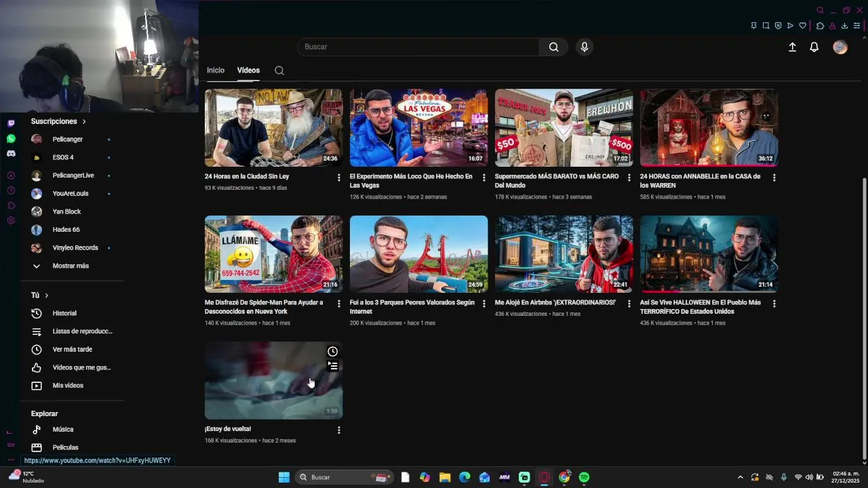The width and height of the screenshot is (868, 488).
Task: Open options for the 3 Parques Peores video
Action: tap(484, 304)
